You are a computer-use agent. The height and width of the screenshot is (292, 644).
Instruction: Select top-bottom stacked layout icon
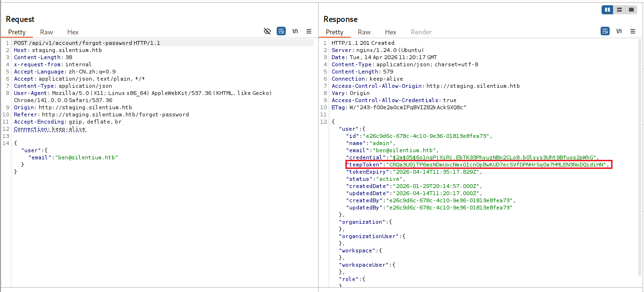pos(619,10)
